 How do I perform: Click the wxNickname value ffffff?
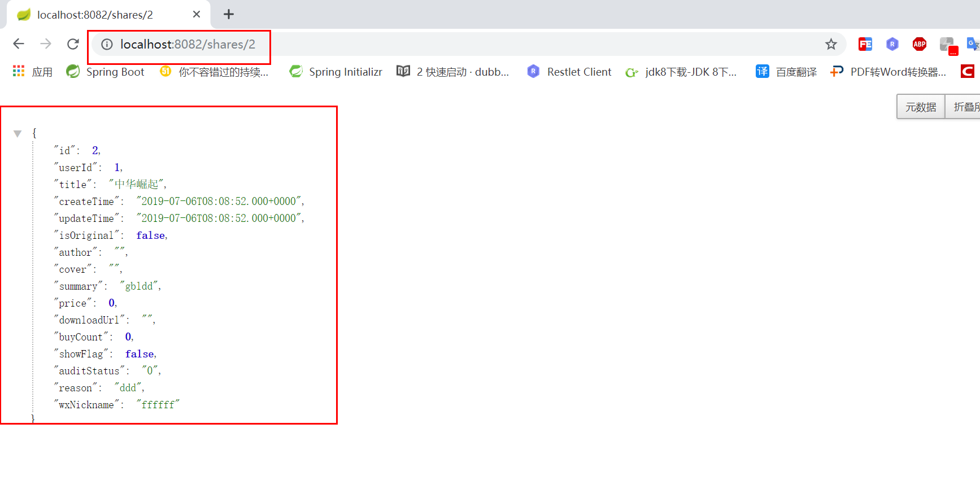158,404
